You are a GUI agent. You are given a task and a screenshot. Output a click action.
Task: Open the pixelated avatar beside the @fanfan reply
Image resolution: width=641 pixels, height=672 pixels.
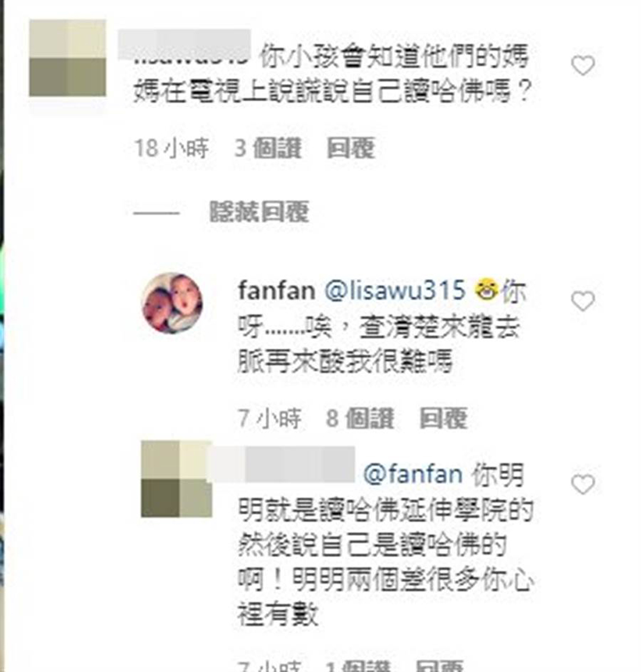[x=176, y=478]
